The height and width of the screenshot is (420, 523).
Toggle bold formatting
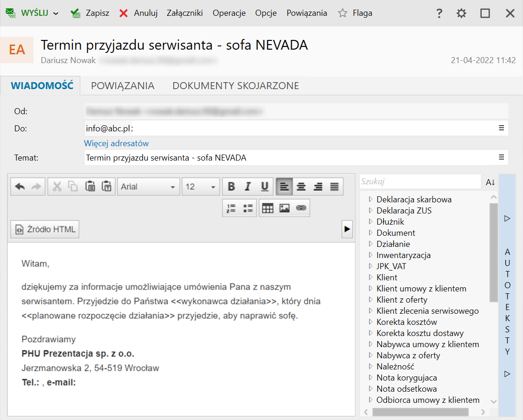coord(231,187)
